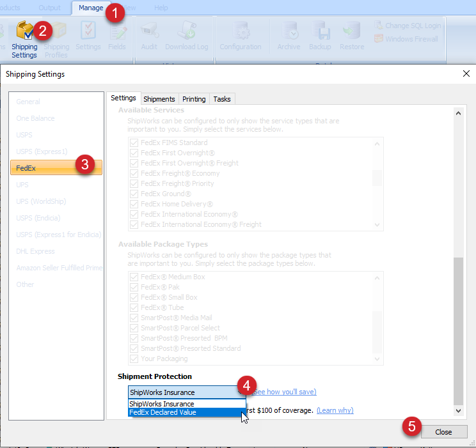
Task: Toggle SmartPost® Media Mail checkbox
Action: click(x=134, y=318)
